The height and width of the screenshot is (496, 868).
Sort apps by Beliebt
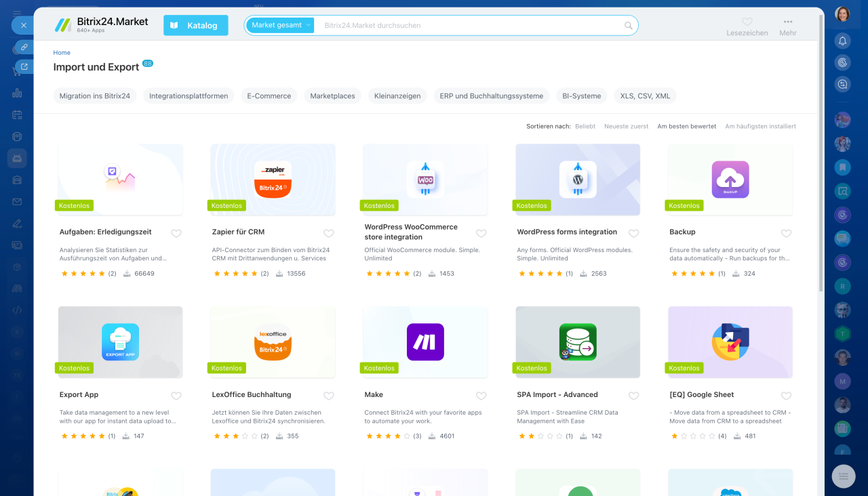tap(585, 126)
